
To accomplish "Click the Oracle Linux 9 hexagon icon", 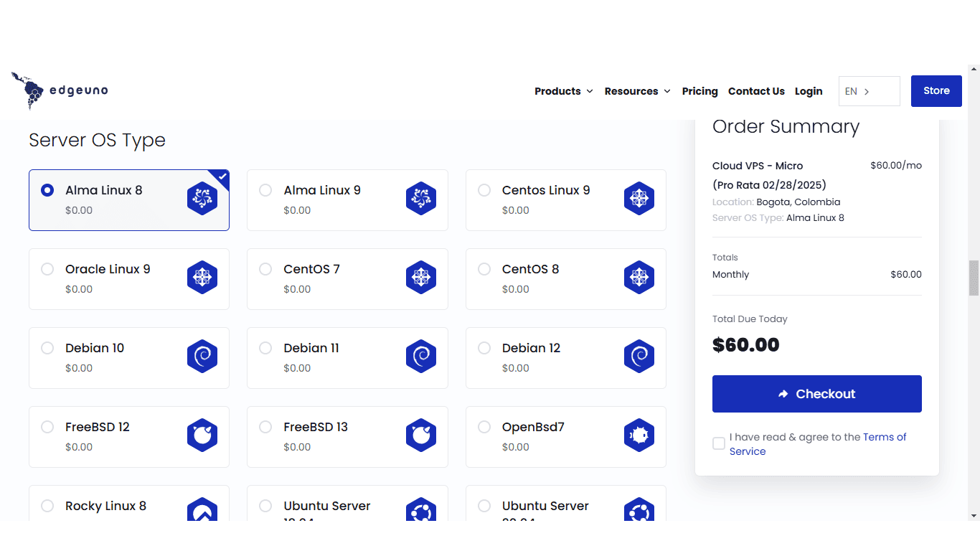I will tap(202, 278).
